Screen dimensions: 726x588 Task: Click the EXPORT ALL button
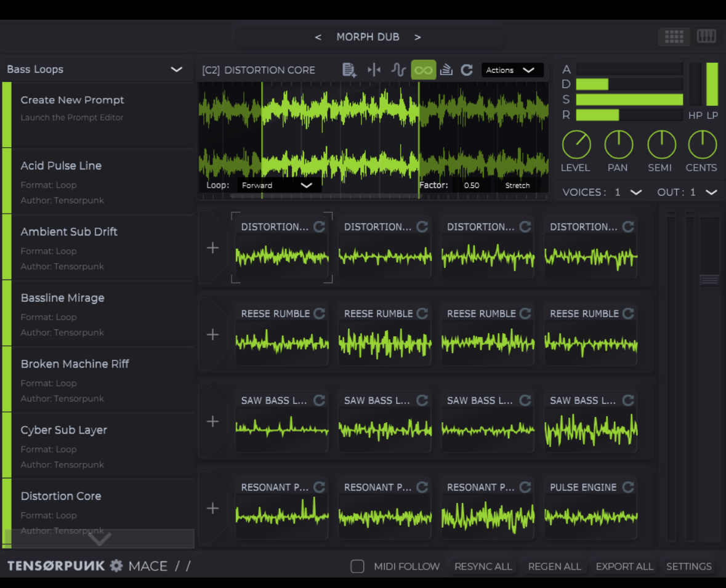pyautogui.click(x=624, y=566)
